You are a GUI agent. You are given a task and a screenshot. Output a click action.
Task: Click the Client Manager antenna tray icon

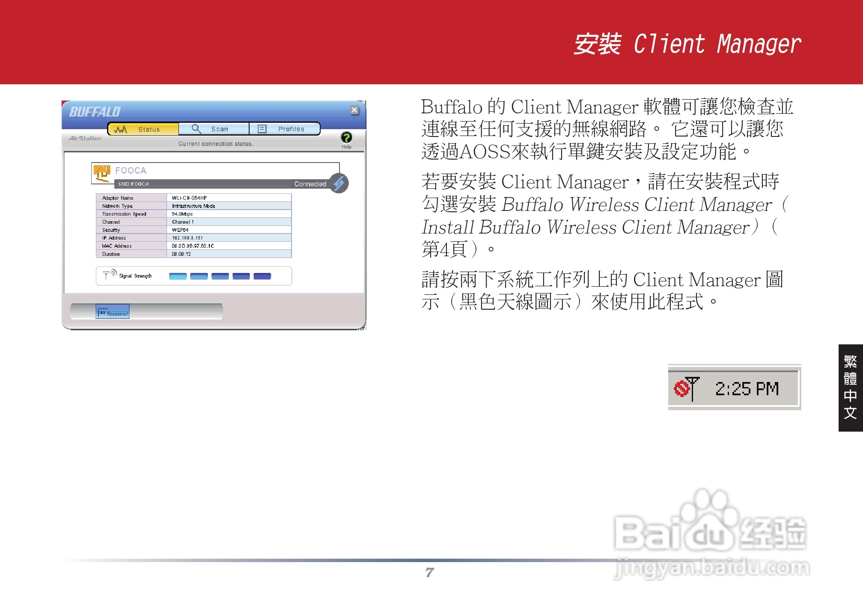687,388
